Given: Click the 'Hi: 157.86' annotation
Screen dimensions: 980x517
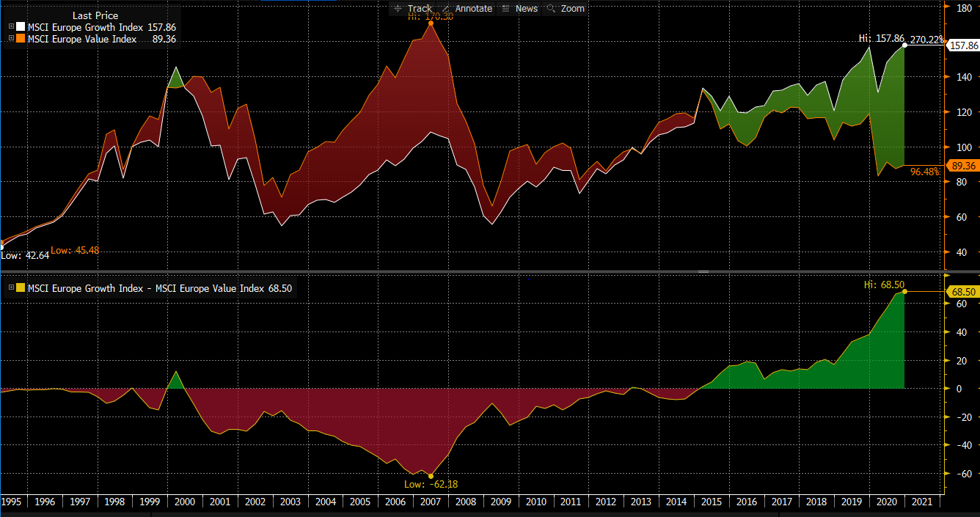Looking at the screenshot, I should pyautogui.click(x=882, y=38).
